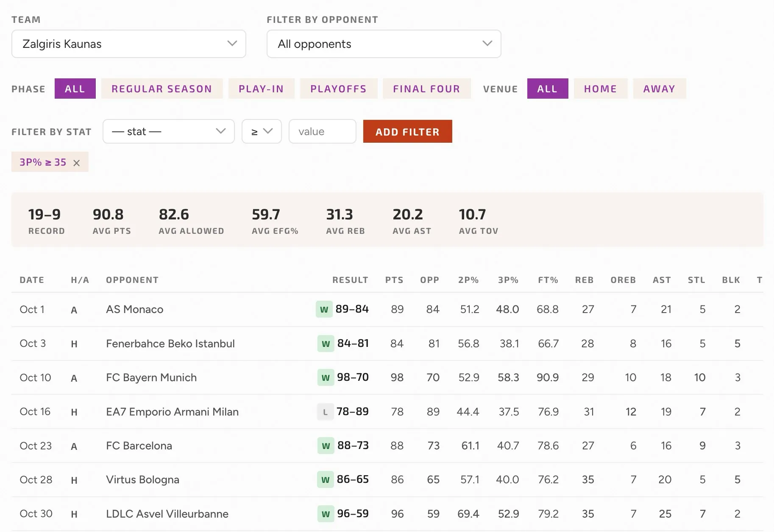This screenshot has width=774, height=532.
Task: Click the 58.3 three-point percentage cell
Action: coord(508,377)
